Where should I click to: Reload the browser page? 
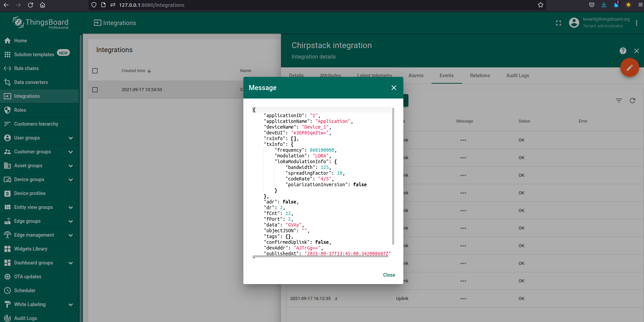[31, 5]
